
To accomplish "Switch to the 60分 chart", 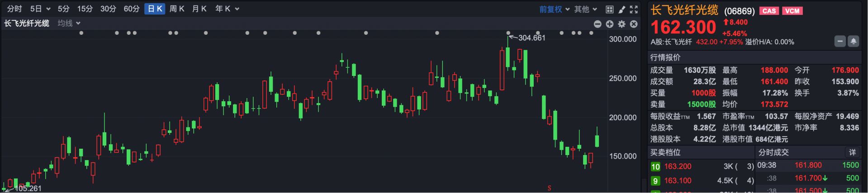I will (132, 9).
